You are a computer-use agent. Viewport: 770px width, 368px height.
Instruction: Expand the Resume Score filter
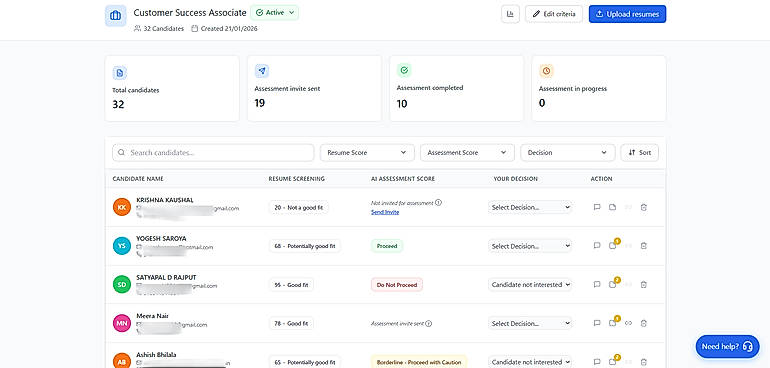(x=367, y=153)
